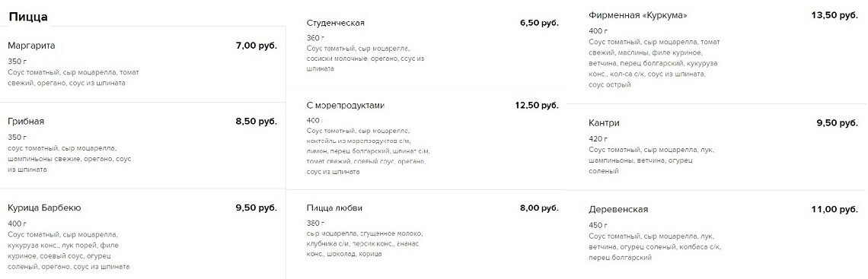Click the 11,00 руб. price for Деревенская

[834, 210]
